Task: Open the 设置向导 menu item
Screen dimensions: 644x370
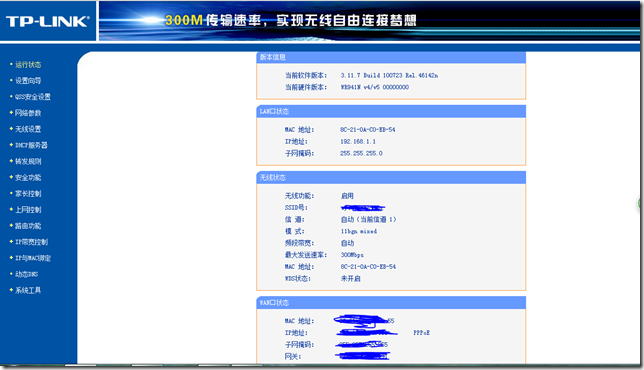Action: 28,80
